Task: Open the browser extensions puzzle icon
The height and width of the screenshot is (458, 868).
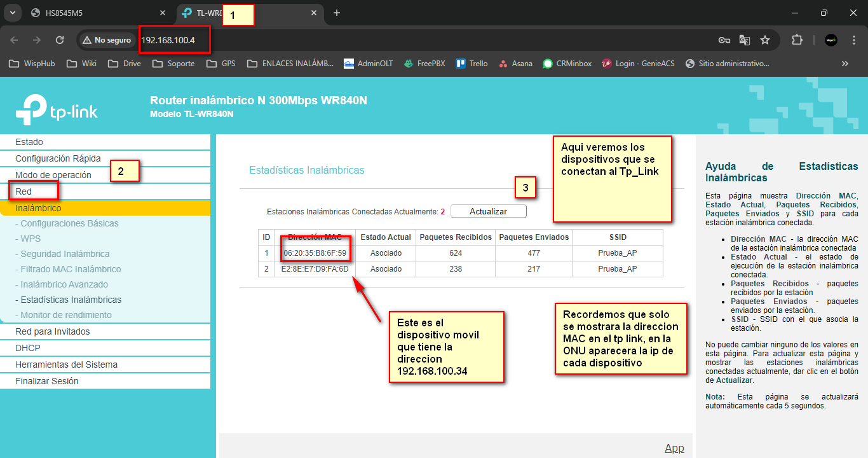Action: pyautogui.click(x=797, y=40)
